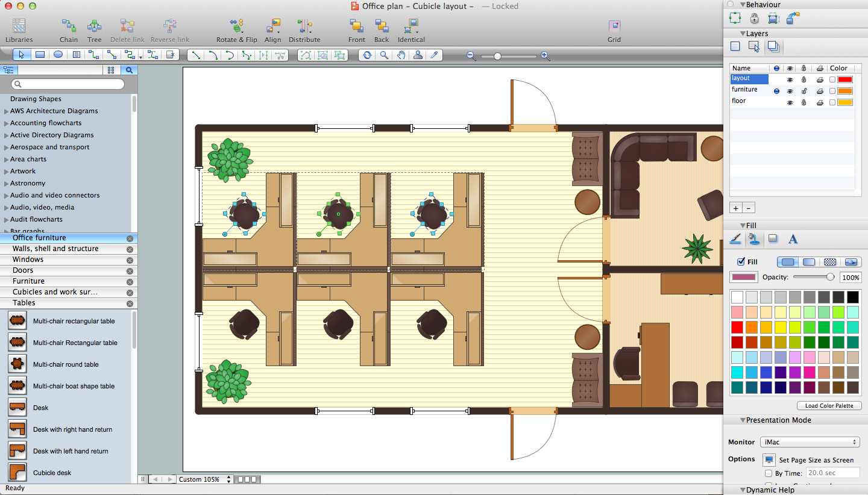Toggle the Grid toolbar icon
The image size is (868, 495).
click(614, 26)
